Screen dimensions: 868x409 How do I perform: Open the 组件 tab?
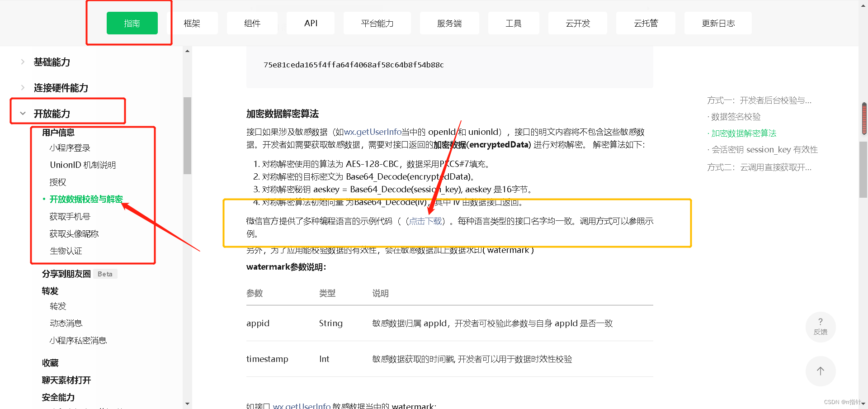pyautogui.click(x=252, y=23)
